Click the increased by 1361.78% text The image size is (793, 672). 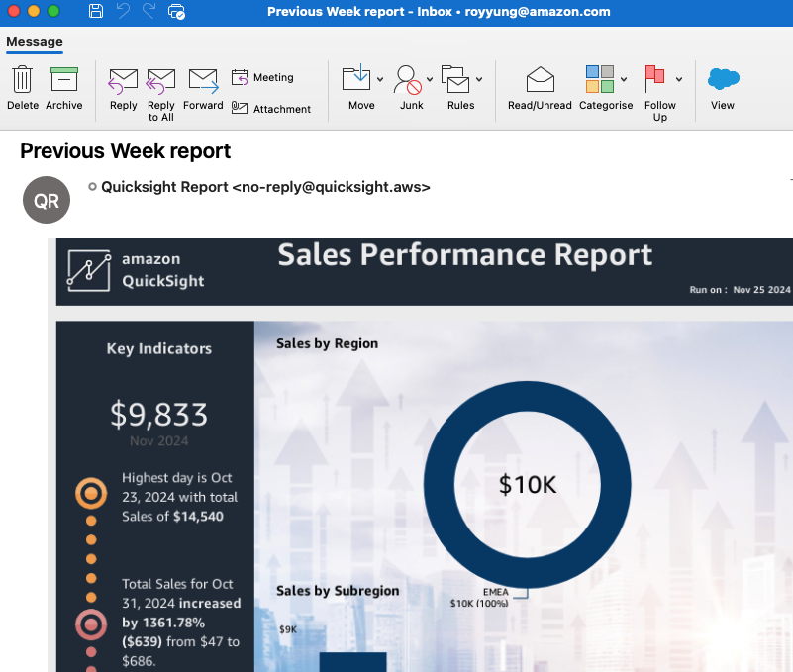click(x=181, y=613)
